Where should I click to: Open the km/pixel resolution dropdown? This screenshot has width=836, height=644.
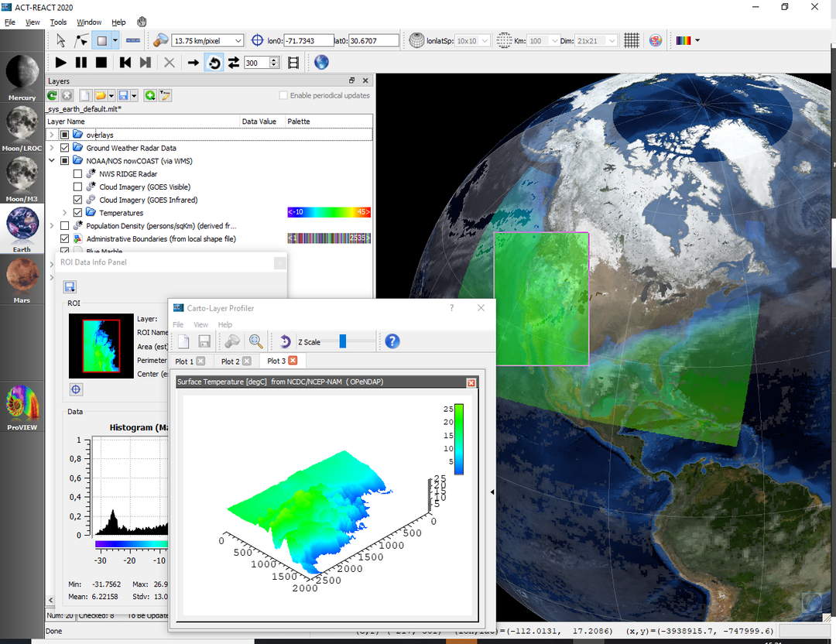238,40
